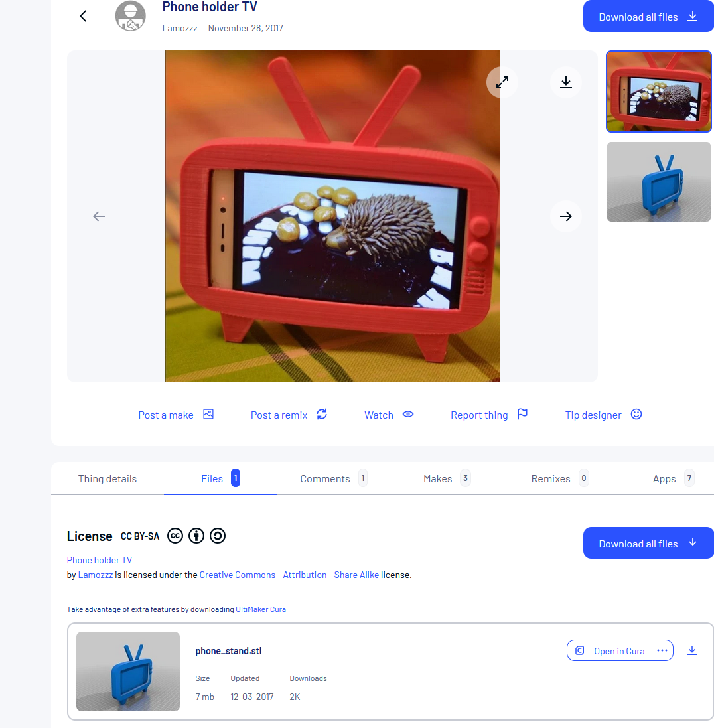Click the top Download all files button
This screenshot has height=728, width=714.
point(648,17)
